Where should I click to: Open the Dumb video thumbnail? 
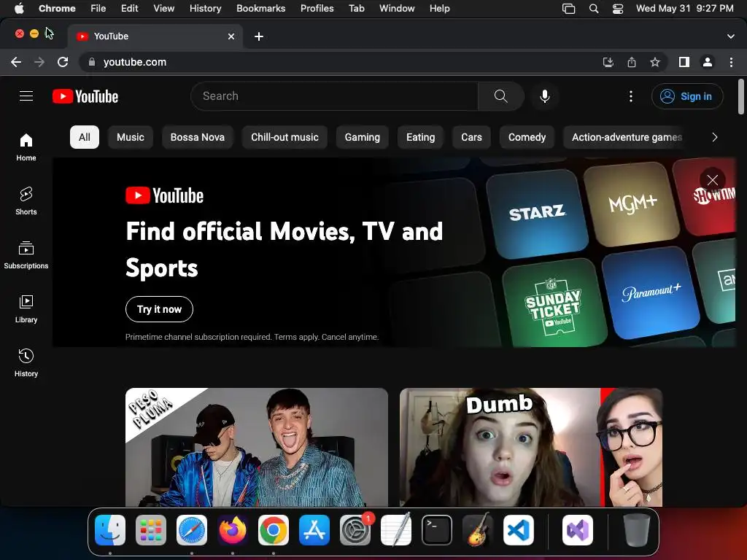[531, 447]
